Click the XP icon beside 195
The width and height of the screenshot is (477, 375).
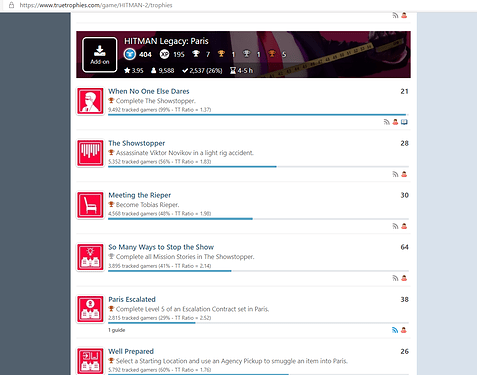tap(164, 54)
